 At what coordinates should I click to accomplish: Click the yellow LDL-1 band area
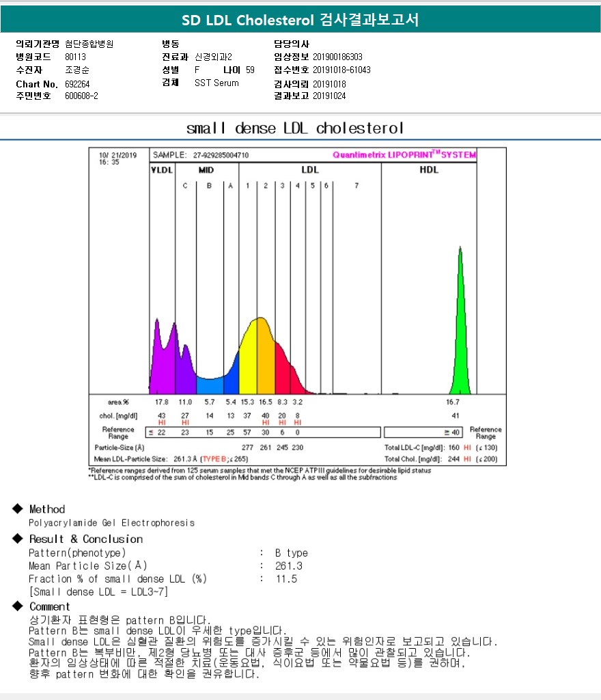(247, 362)
